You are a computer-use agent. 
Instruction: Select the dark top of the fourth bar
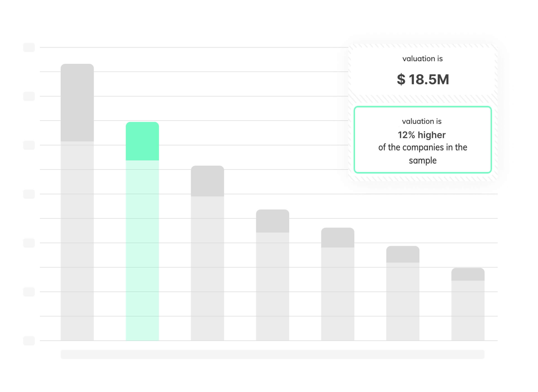click(272, 221)
